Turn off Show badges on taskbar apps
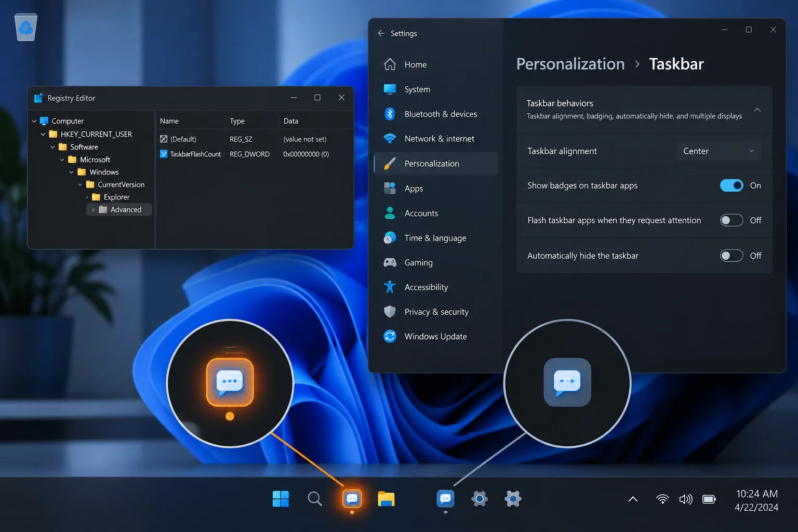This screenshot has width=798, height=532. tap(731, 185)
